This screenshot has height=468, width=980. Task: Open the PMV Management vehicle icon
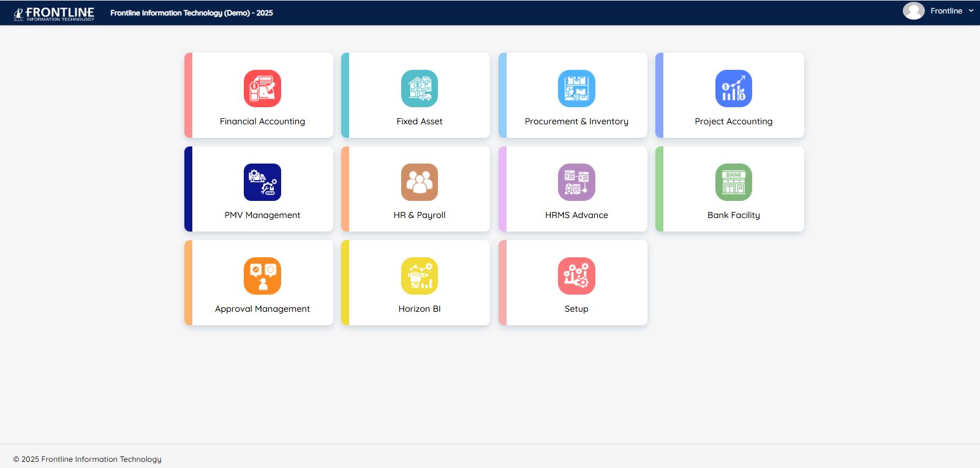coord(262,182)
